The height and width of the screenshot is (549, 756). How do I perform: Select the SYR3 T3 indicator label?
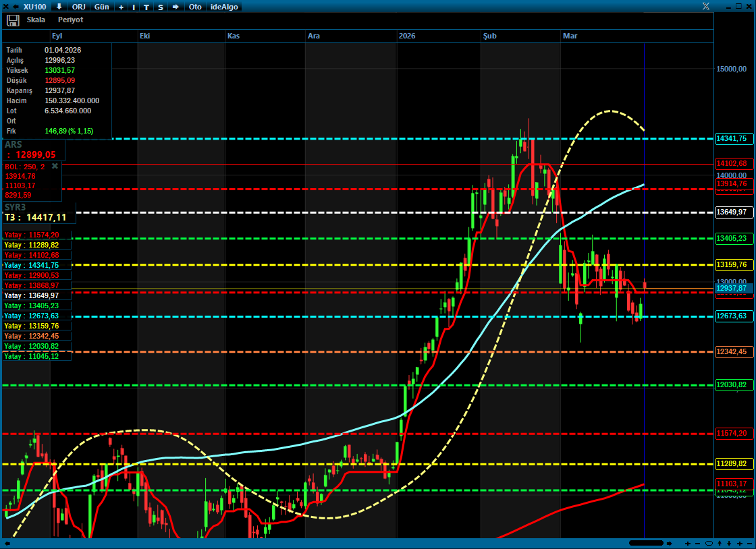pyautogui.click(x=39, y=213)
